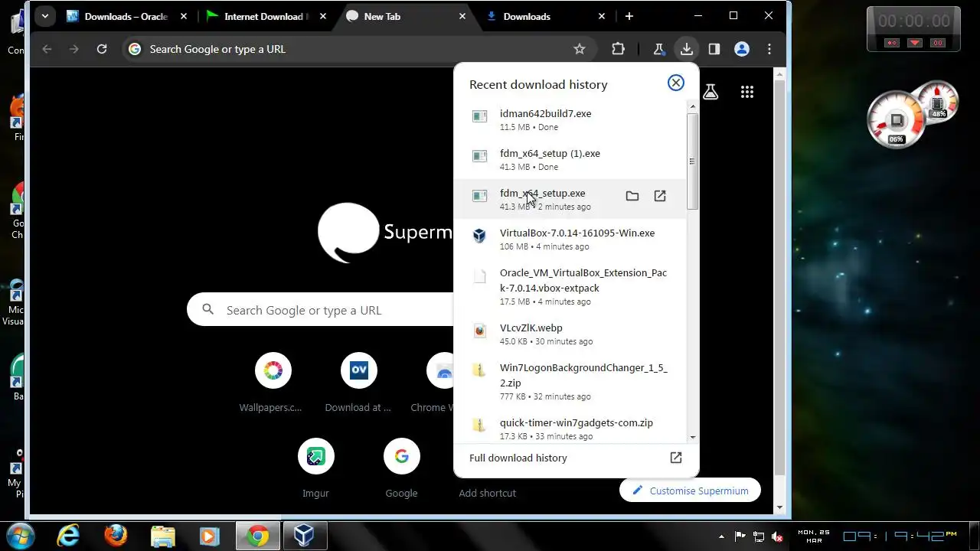980x551 pixels.
Task: Close the Recent download history popup
Action: tap(675, 83)
